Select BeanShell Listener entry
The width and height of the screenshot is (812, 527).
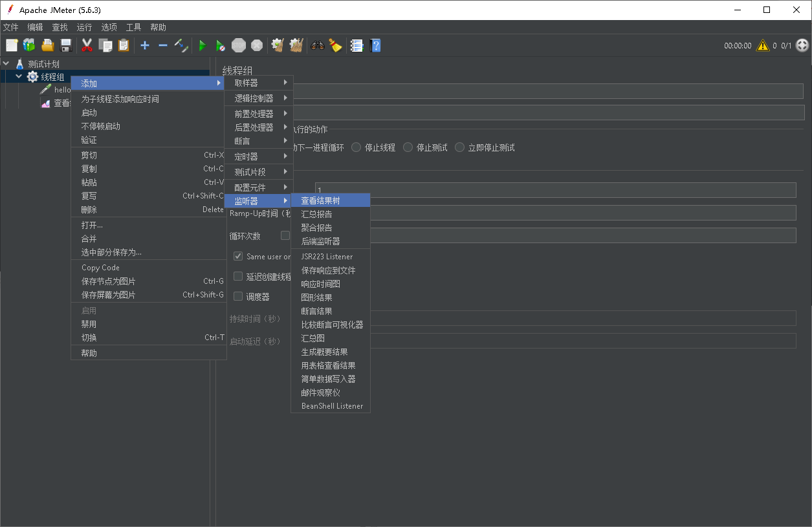[331, 406]
